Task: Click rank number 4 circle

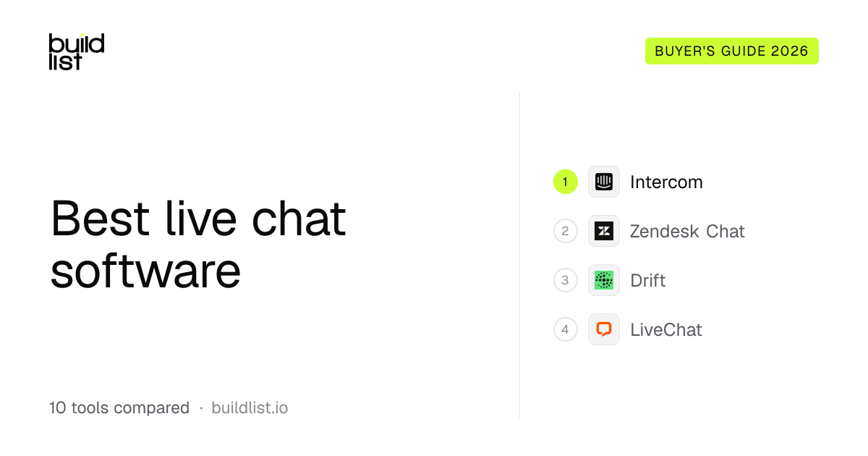Action: coord(566,329)
